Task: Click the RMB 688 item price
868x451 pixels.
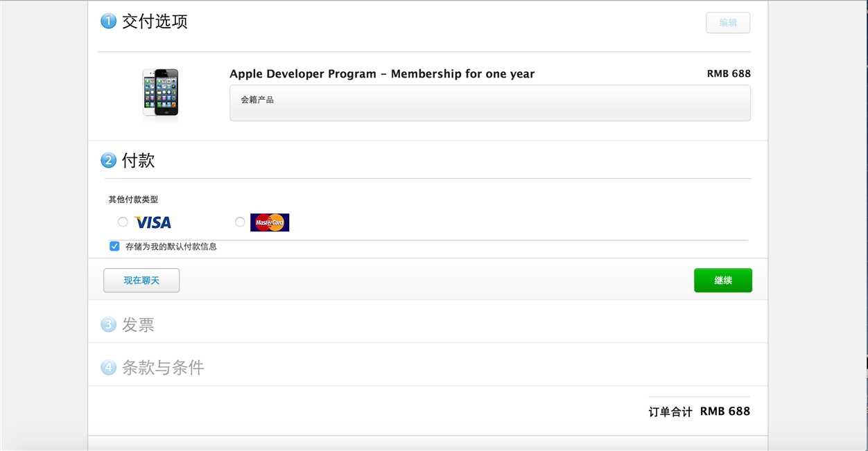Action: coord(729,73)
